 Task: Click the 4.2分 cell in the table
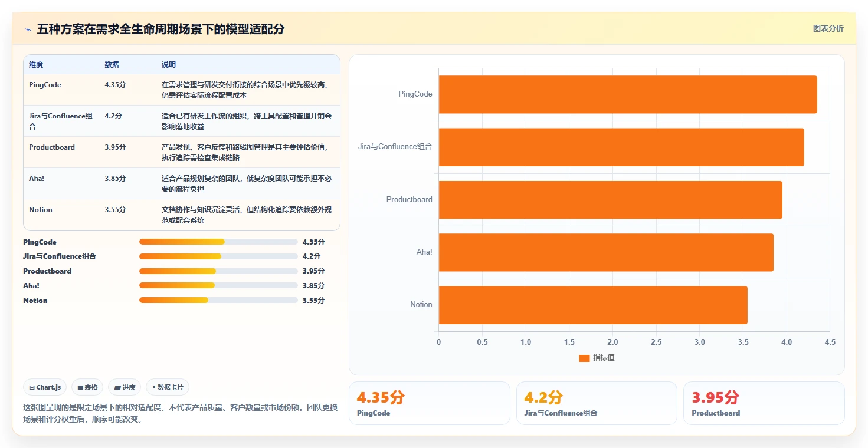pos(113,116)
